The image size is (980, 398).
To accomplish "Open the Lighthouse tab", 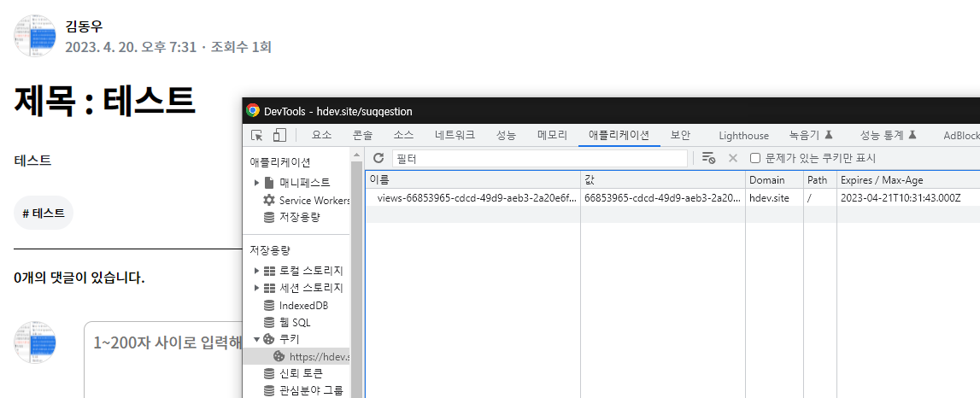I will click(743, 135).
